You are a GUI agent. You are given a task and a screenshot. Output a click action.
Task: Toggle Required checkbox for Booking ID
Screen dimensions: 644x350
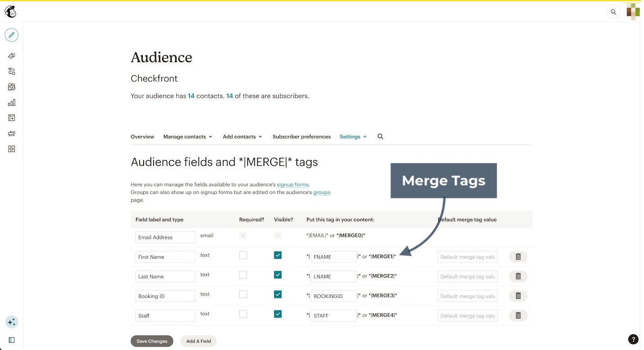243,294
